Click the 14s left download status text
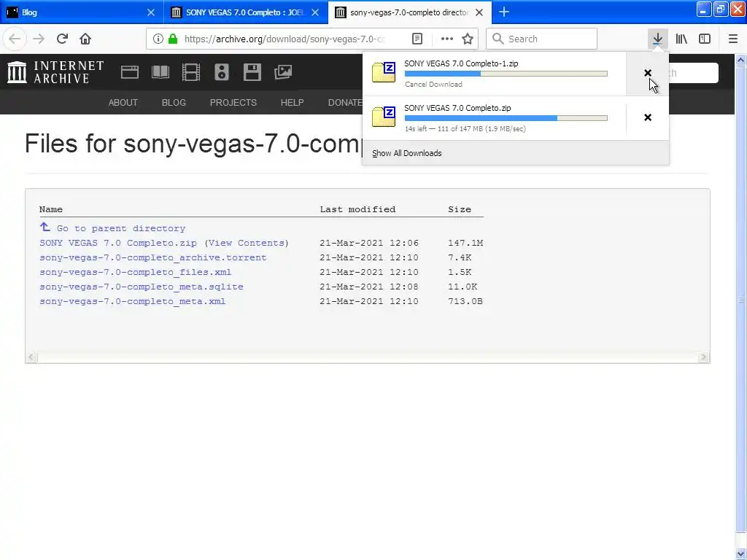The width and height of the screenshot is (747, 560). (x=465, y=129)
